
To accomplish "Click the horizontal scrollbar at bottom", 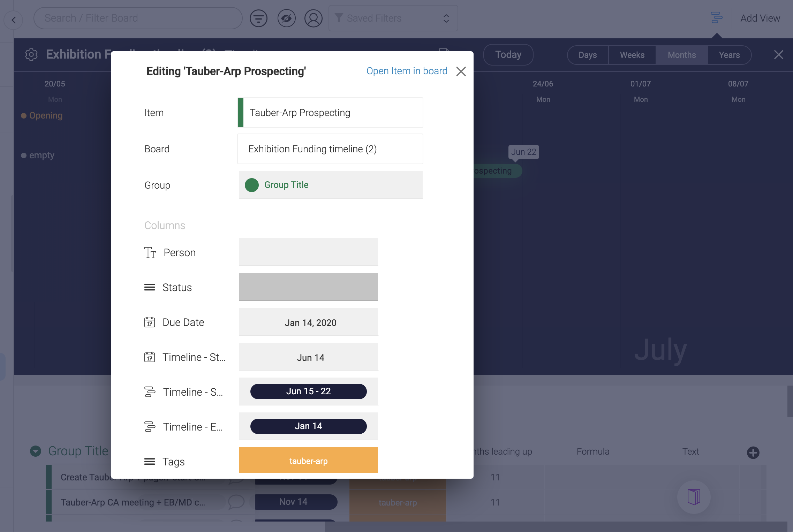I will [x=556, y=526].
